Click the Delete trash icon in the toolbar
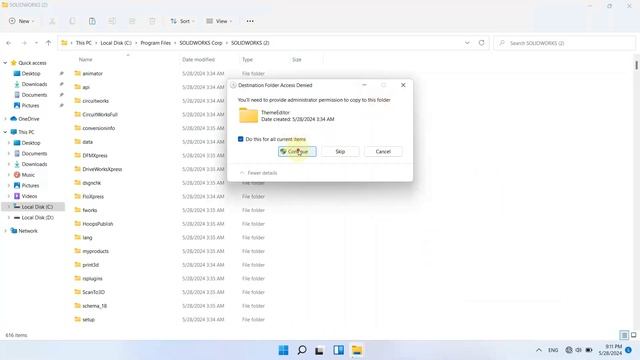640x360 pixels. [152, 21]
